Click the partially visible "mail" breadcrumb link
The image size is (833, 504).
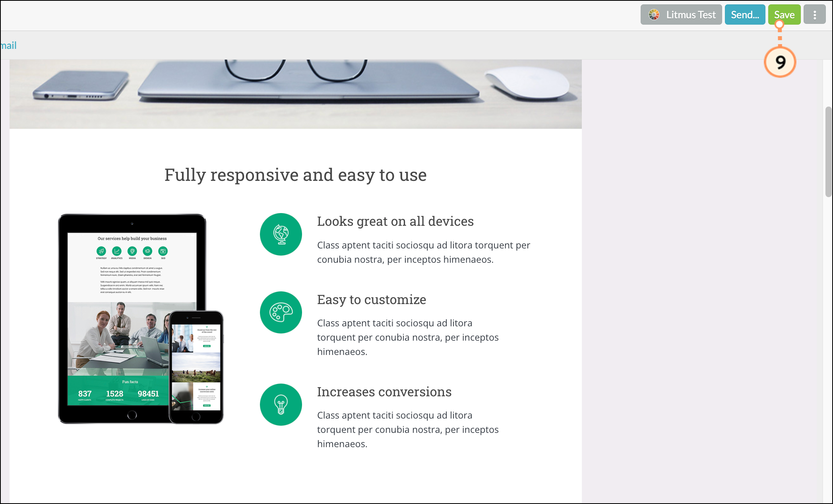(x=8, y=45)
